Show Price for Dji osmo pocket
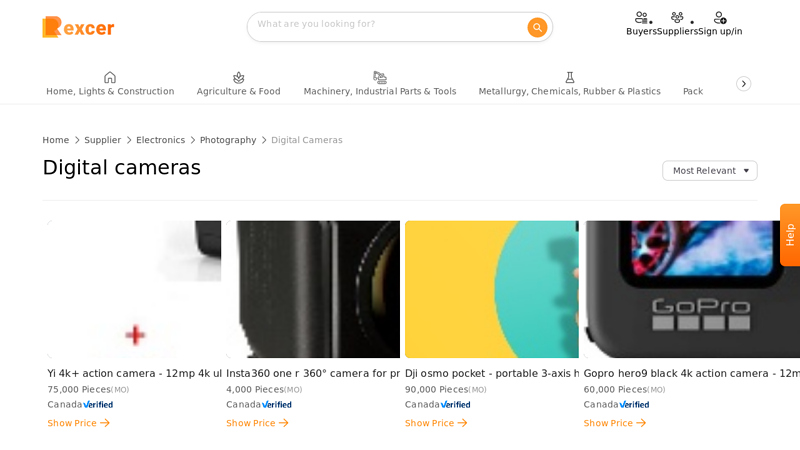This screenshot has height=450, width=800. (436, 423)
